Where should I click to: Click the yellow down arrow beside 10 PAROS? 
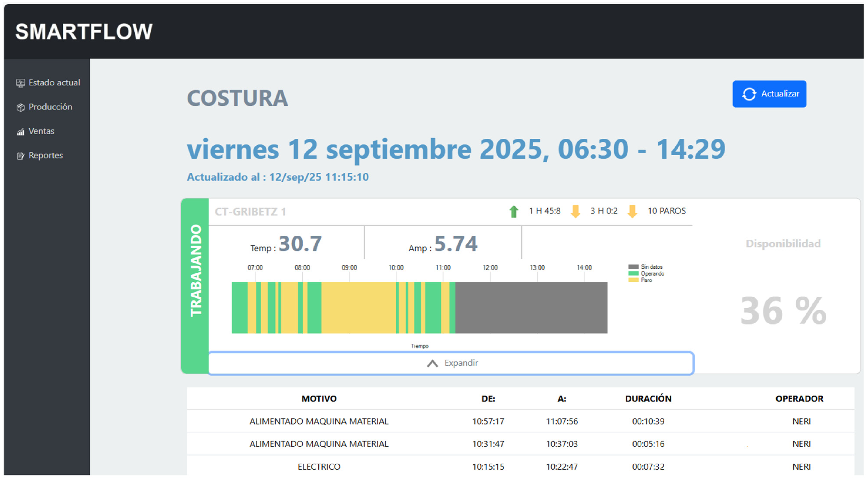coord(632,211)
